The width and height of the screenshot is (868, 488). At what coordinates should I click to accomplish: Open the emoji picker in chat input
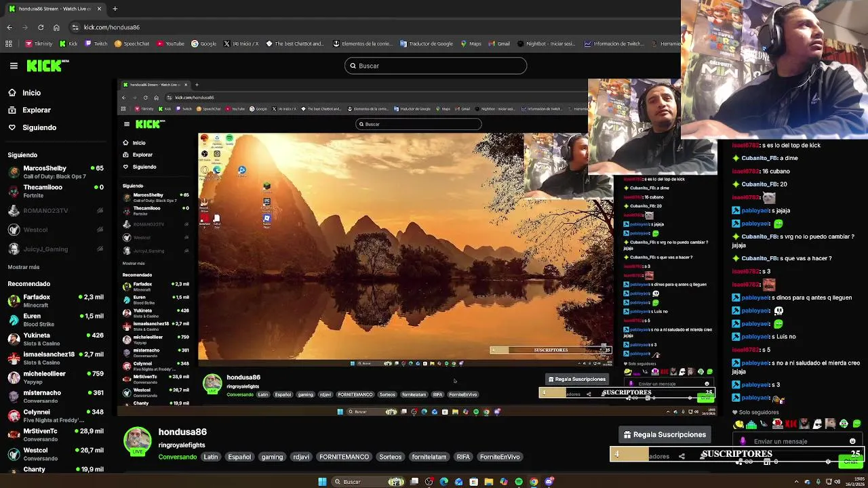[852, 441]
